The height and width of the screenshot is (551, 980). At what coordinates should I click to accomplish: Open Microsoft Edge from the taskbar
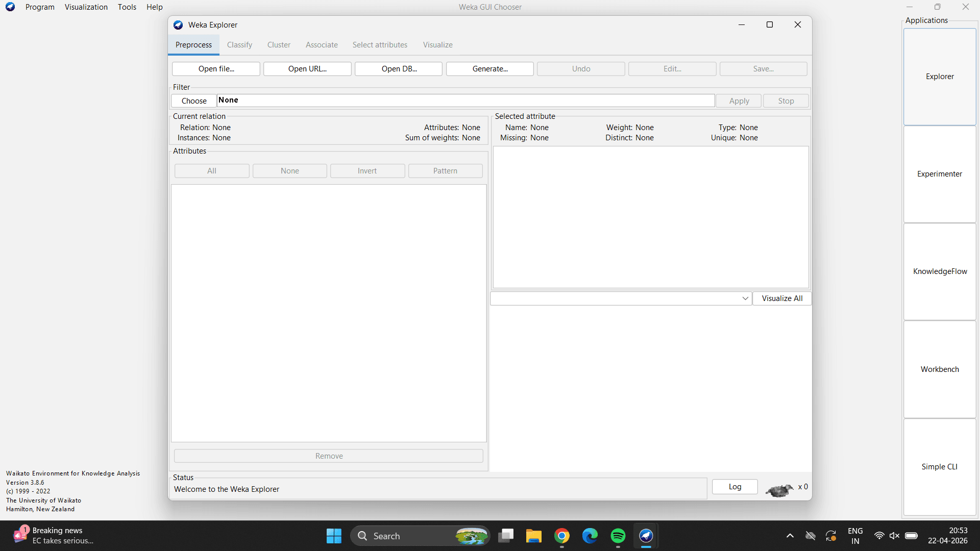tap(590, 536)
